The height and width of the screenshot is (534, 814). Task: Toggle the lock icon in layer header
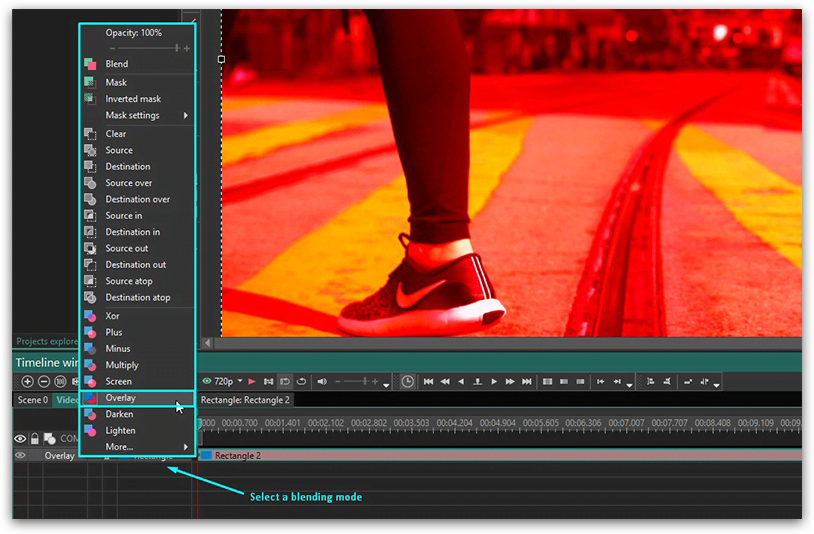35,439
